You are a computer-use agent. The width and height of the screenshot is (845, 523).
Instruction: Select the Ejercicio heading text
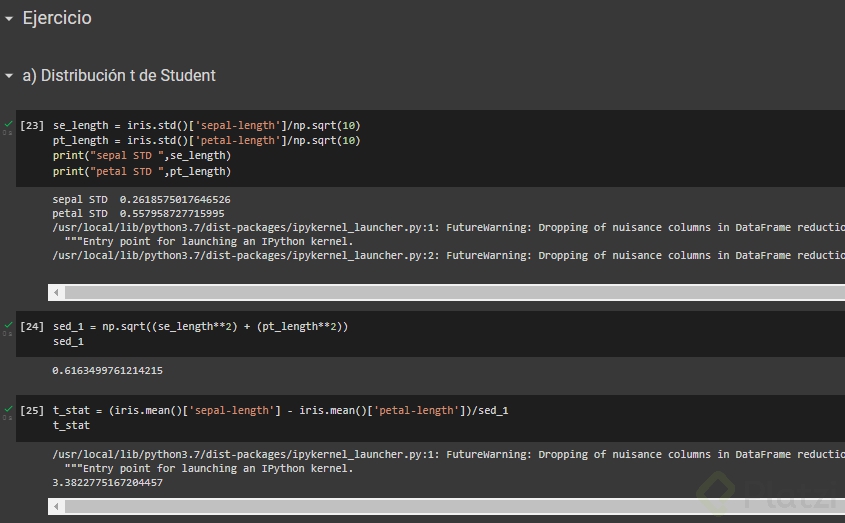(57, 18)
